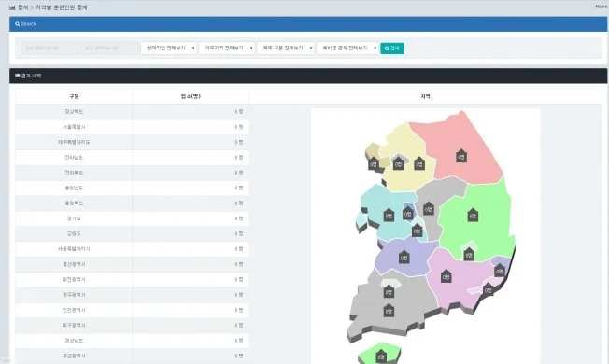Click the magnifier icon in the Search header

coord(17,24)
